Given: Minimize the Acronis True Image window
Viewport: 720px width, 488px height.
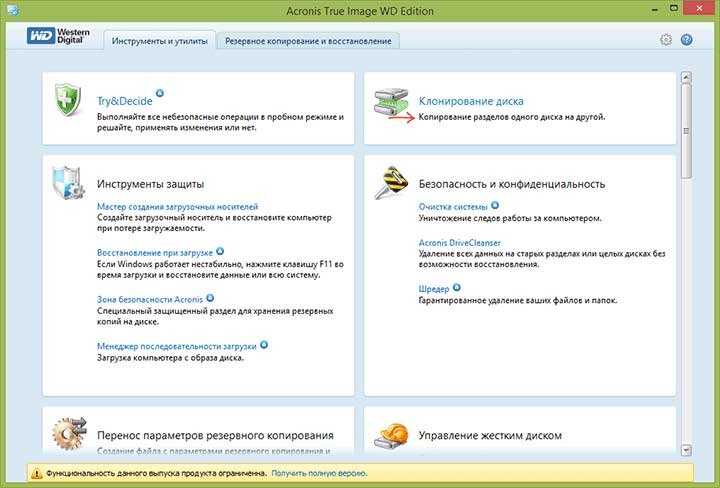Looking at the screenshot, I should pyautogui.click(x=655, y=9).
